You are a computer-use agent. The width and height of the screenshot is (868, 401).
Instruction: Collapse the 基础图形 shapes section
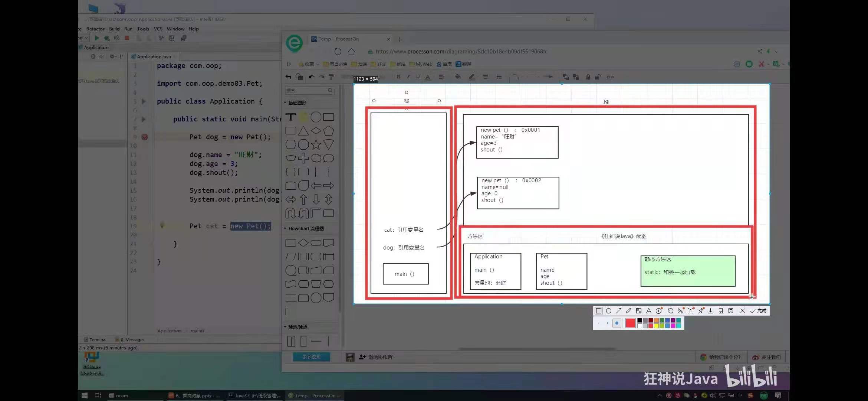pos(285,102)
